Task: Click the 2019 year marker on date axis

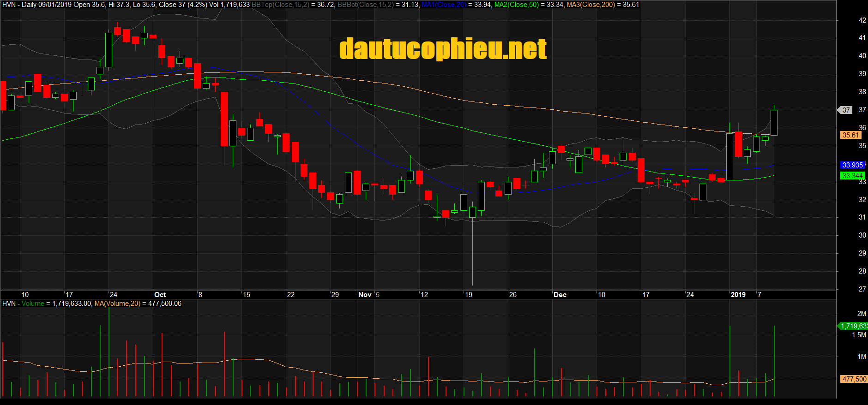Action: [738, 295]
